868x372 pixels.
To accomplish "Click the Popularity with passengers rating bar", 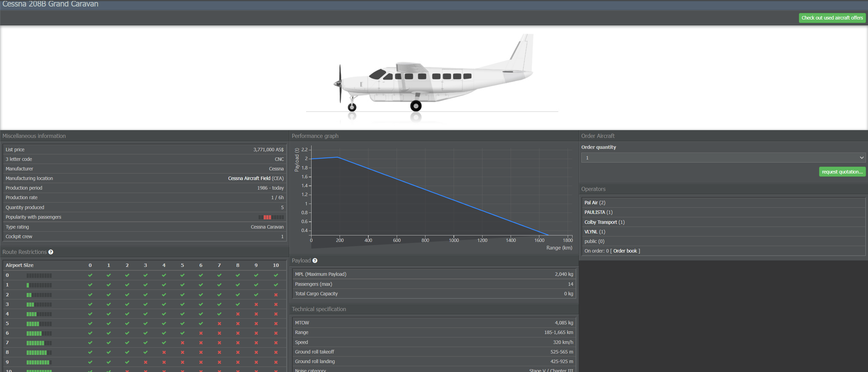I will pyautogui.click(x=271, y=217).
